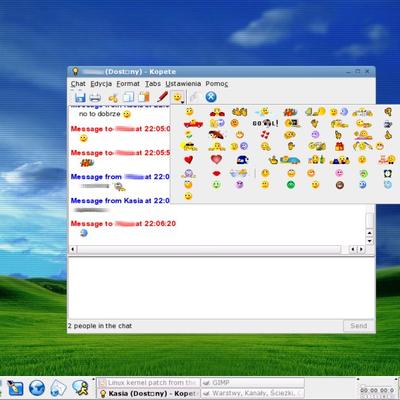Select the purple angry face emoticon

(x=239, y=184)
